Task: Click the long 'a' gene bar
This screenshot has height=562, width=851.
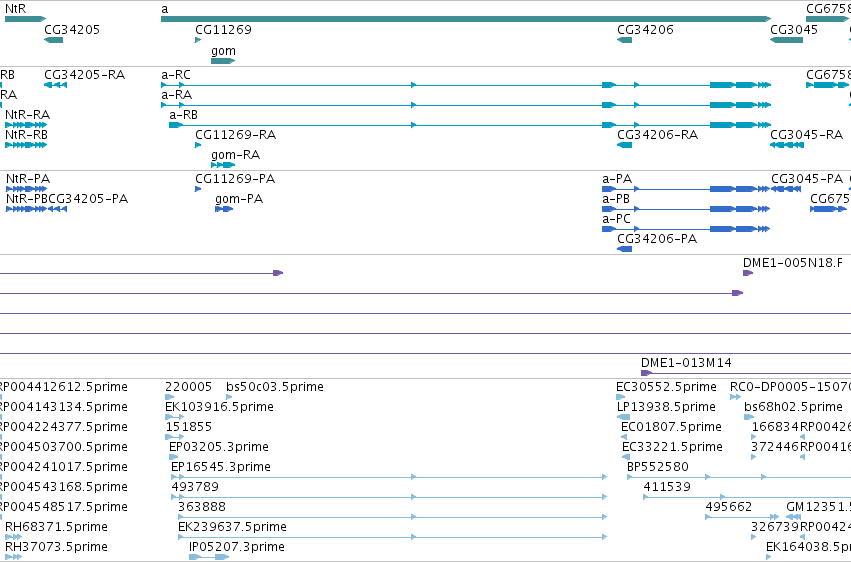Action: click(466, 19)
